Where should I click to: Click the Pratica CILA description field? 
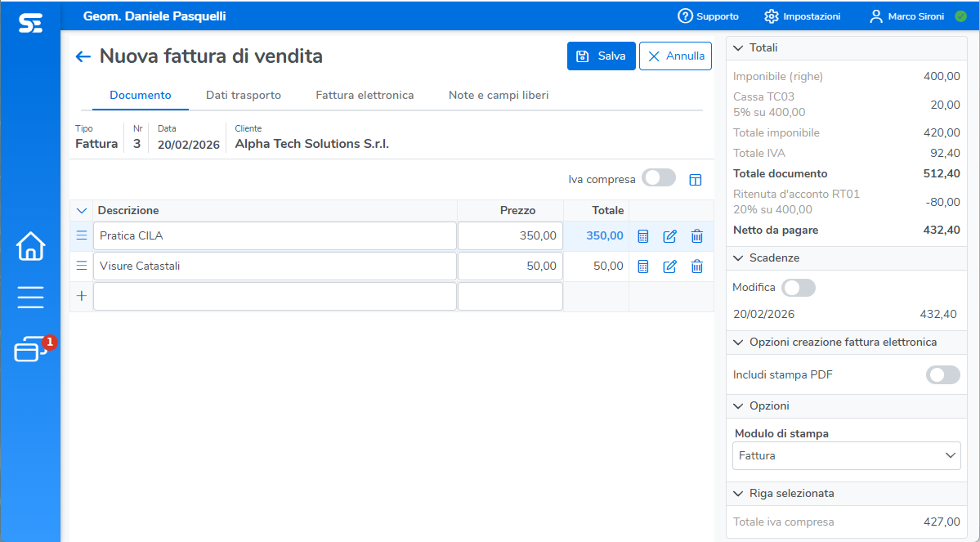(275, 235)
